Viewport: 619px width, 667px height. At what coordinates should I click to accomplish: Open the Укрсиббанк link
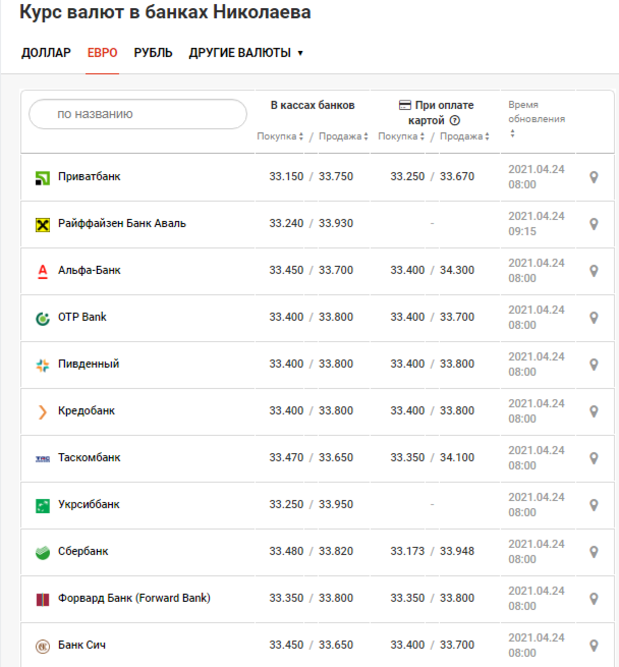[x=89, y=504]
